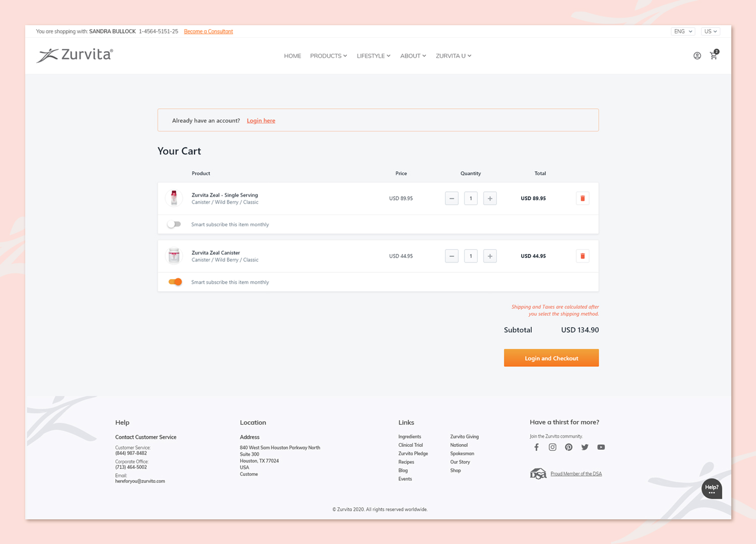The image size is (756, 544).
Task: Open the Zurvita U menu
Action: pyautogui.click(x=453, y=56)
